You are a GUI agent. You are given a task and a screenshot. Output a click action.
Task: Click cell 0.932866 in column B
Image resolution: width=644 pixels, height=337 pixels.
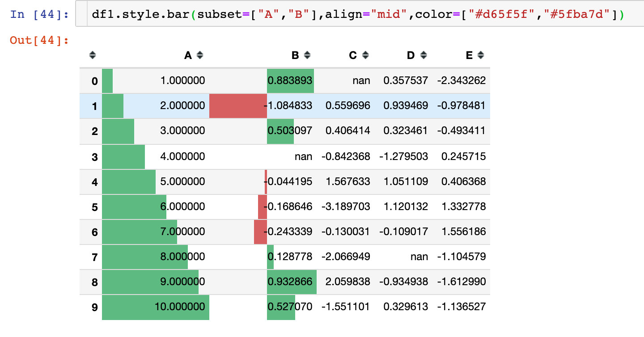[x=290, y=282]
